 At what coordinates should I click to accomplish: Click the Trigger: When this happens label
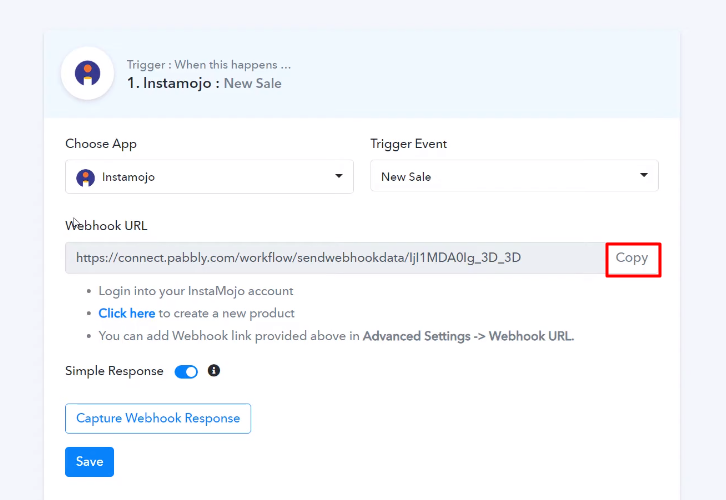[x=209, y=65]
